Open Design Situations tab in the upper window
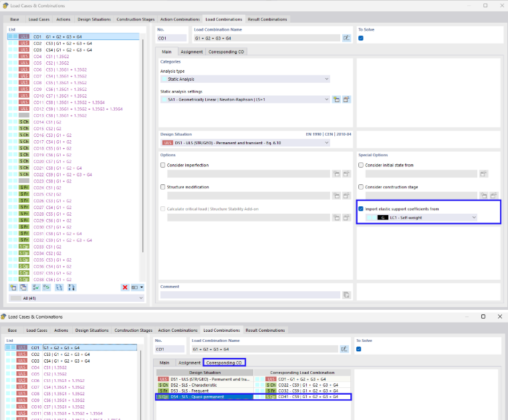This screenshot has width=508, height=420. click(94, 19)
